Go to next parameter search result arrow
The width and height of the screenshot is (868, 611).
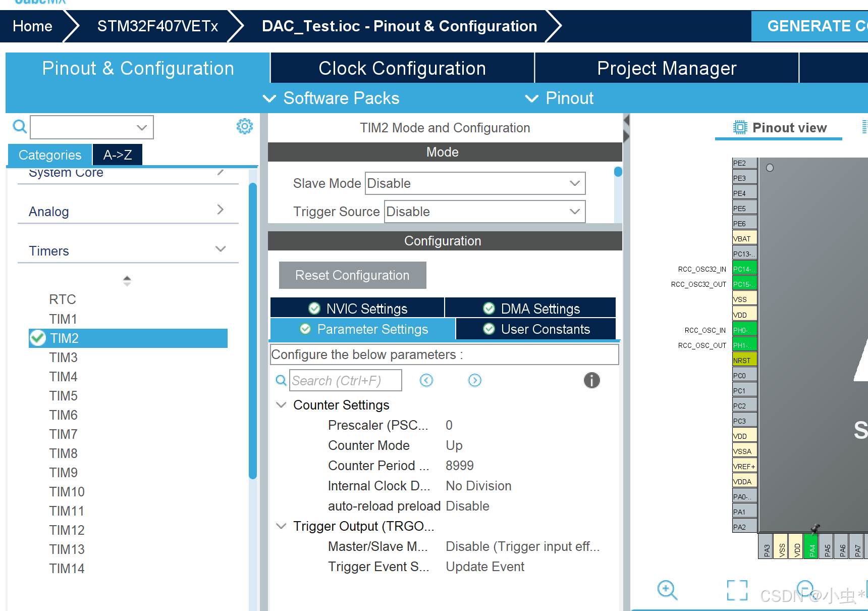[475, 380]
